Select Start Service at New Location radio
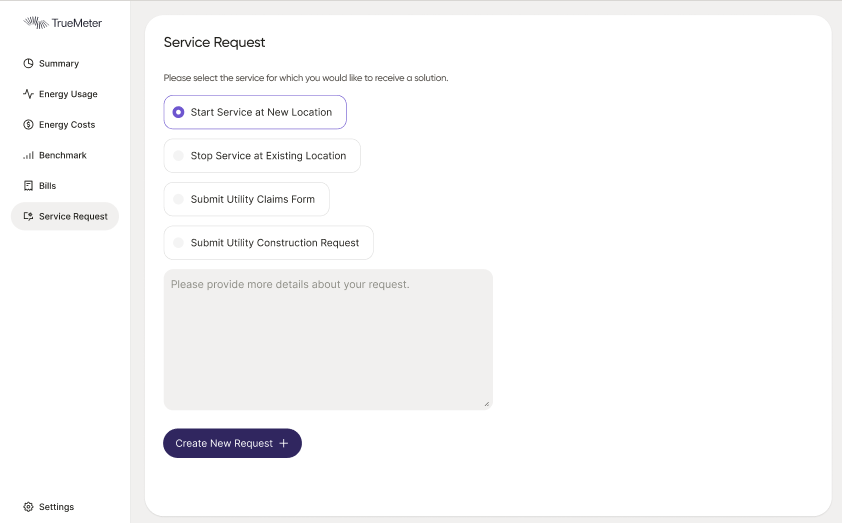This screenshot has height=523, width=842. point(178,112)
